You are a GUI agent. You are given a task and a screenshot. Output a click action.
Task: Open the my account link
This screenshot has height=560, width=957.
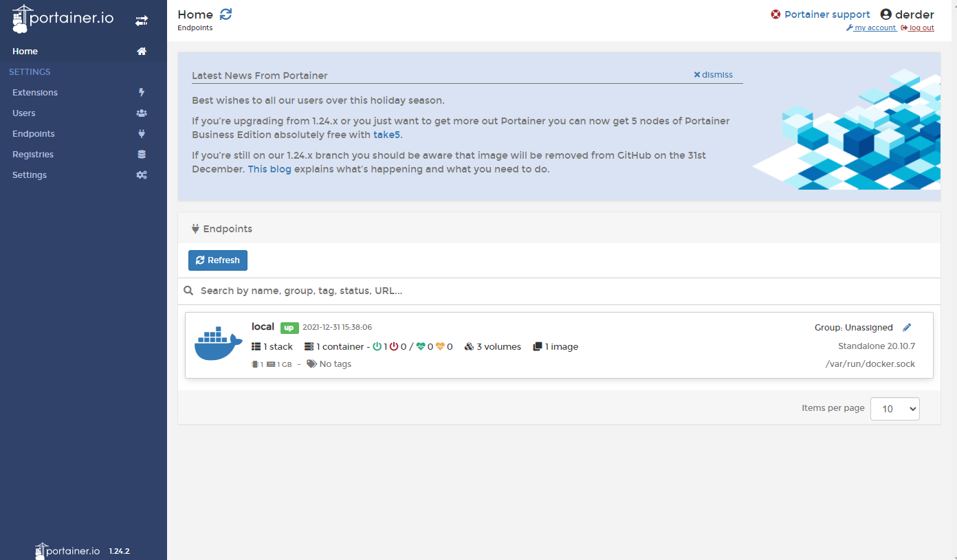pyautogui.click(x=871, y=28)
